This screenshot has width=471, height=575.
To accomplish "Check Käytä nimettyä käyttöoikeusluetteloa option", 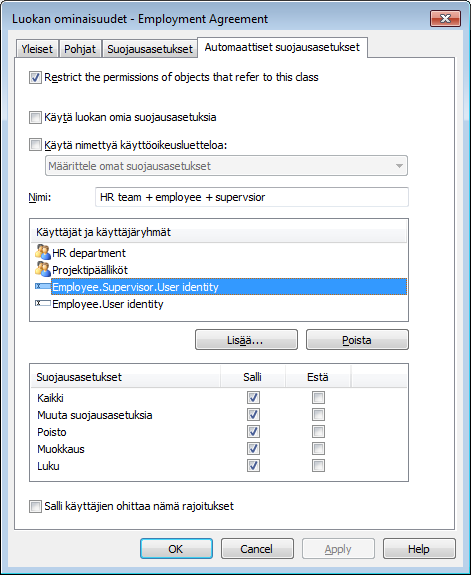I will click(35, 144).
